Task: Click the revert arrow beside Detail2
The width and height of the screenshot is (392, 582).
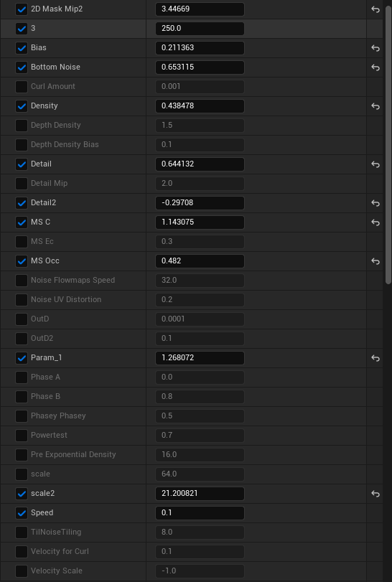Action: pos(375,203)
